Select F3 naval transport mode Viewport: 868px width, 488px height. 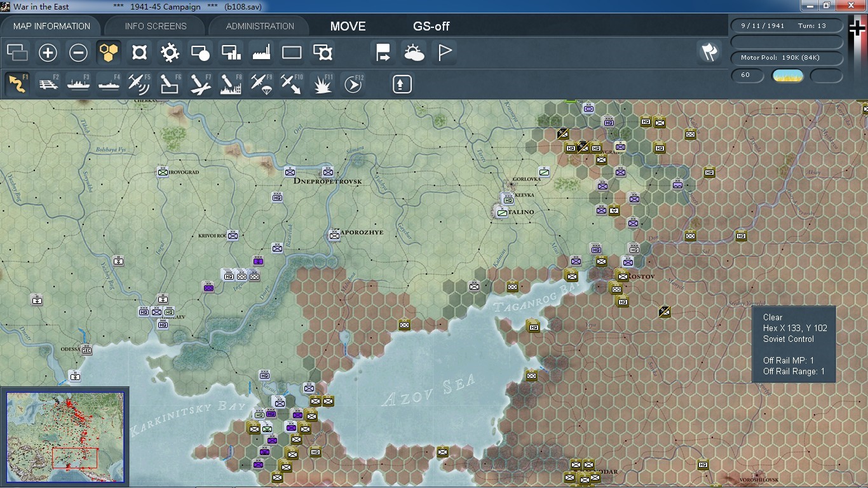[x=78, y=84]
